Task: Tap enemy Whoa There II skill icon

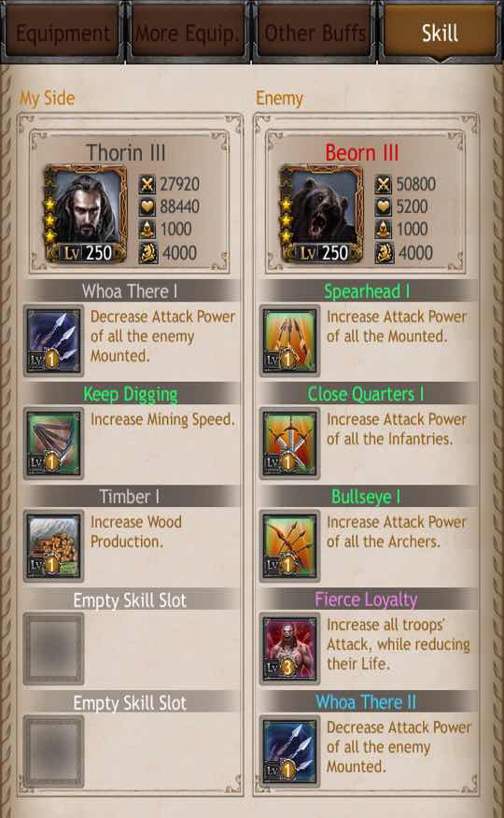Action: [289, 751]
